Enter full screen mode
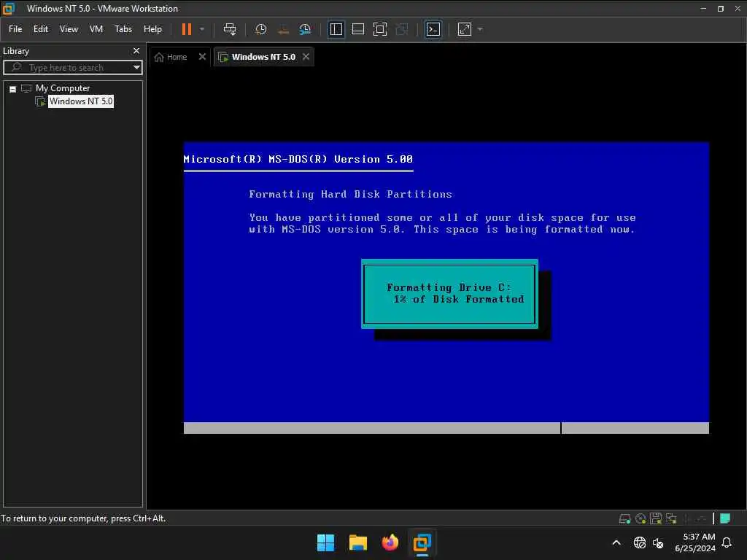 pos(379,29)
